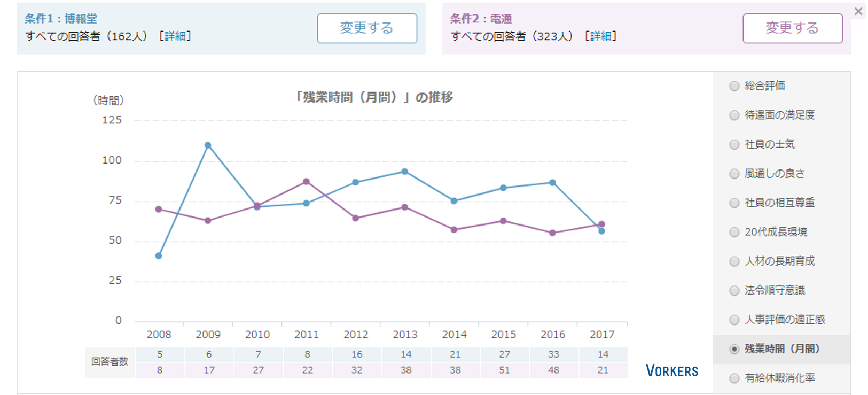
Task: Click the purple 2011 data point
Action: click(306, 182)
